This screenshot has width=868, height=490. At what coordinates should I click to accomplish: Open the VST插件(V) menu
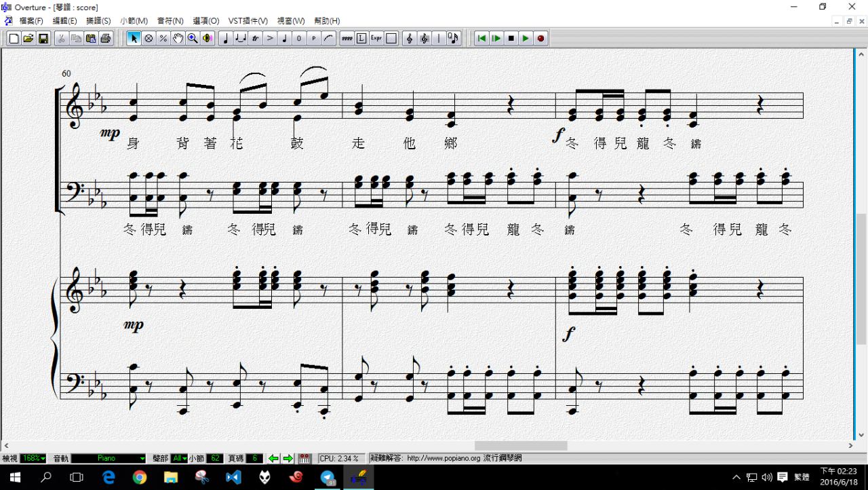coord(248,21)
